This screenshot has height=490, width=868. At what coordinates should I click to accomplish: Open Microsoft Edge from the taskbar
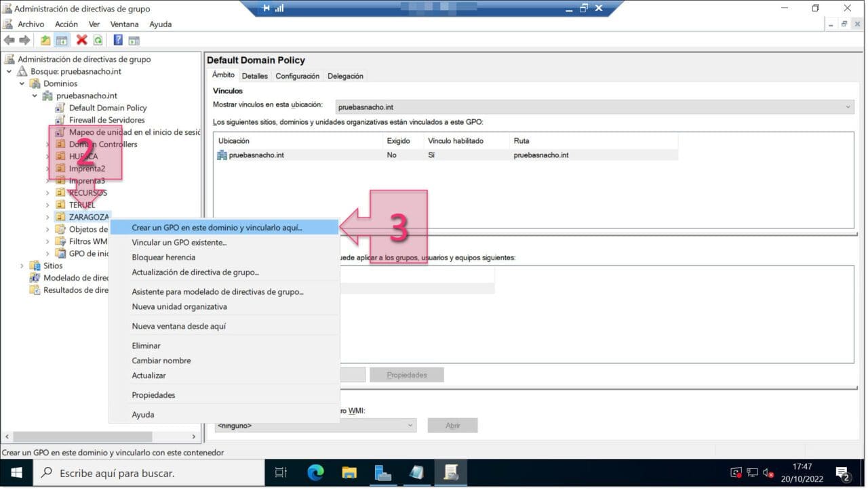coord(316,472)
